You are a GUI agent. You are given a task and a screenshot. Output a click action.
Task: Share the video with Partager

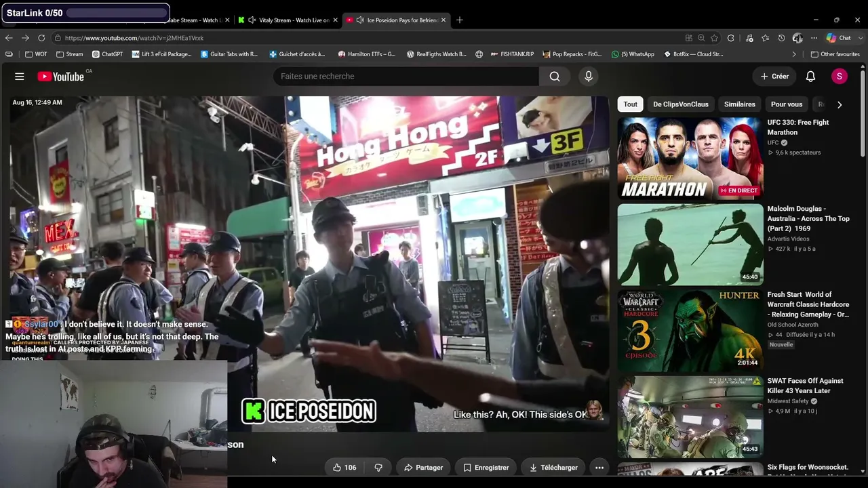[x=424, y=468]
